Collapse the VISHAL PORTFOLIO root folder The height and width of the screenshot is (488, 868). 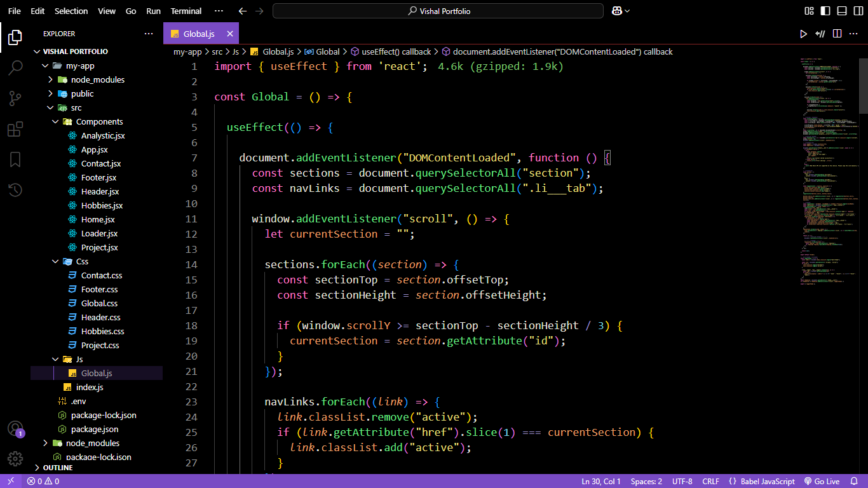point(97,51)
